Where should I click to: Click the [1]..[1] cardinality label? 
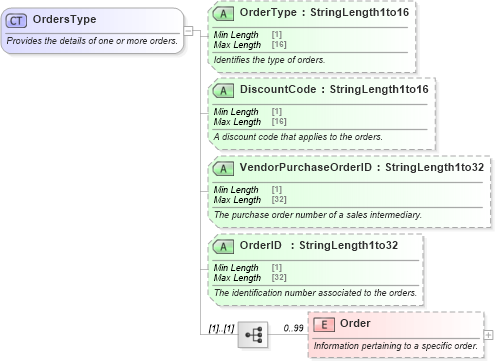(x=221, y=329)
